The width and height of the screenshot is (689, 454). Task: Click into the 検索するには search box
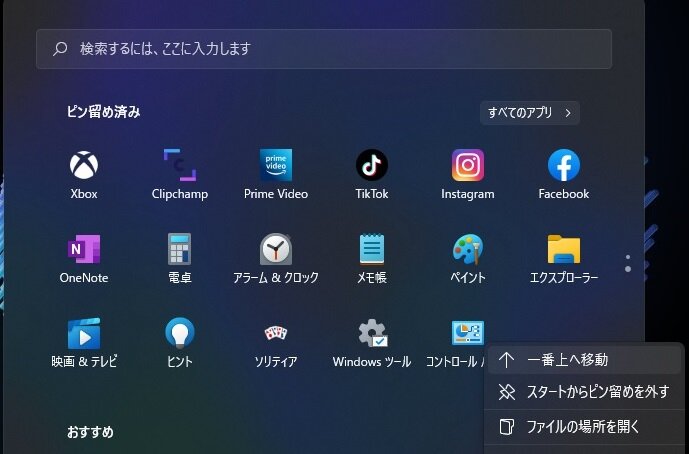click(324, 49)
